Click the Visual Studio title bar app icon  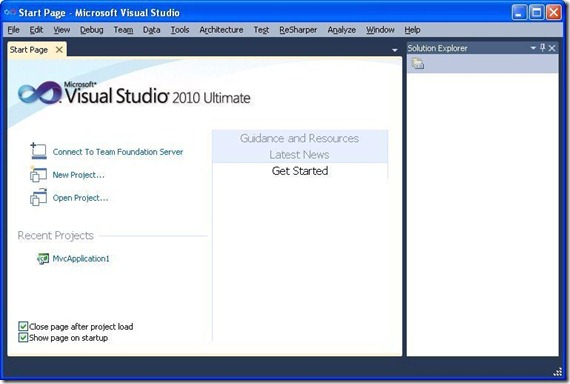(x=10, y=13)
